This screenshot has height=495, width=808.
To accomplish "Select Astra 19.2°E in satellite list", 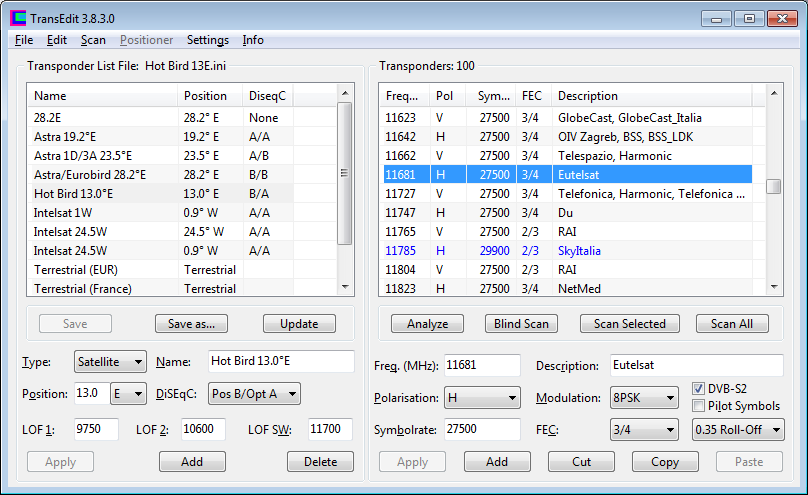I will coord(65,136).
